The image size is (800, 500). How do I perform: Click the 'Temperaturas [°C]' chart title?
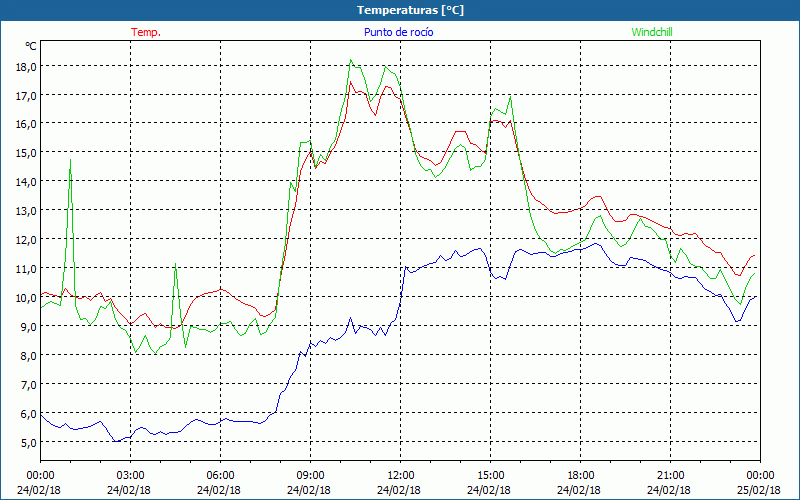410,10
